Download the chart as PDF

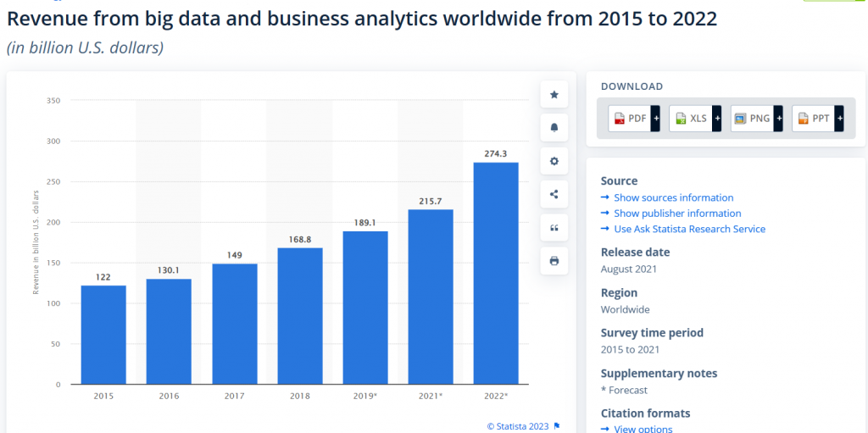click(x=634, y=119)
